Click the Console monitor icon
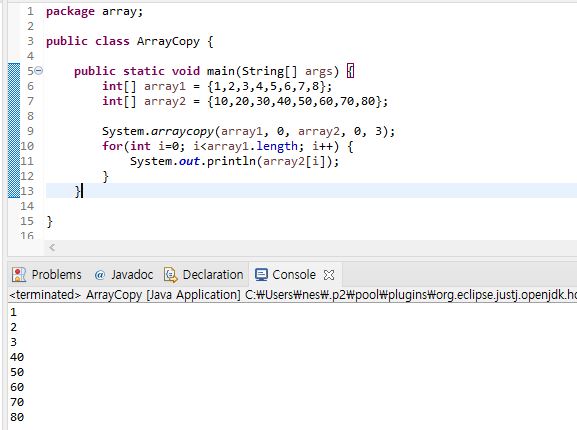This screenshot has height=430, width=577. pos(261,275)
